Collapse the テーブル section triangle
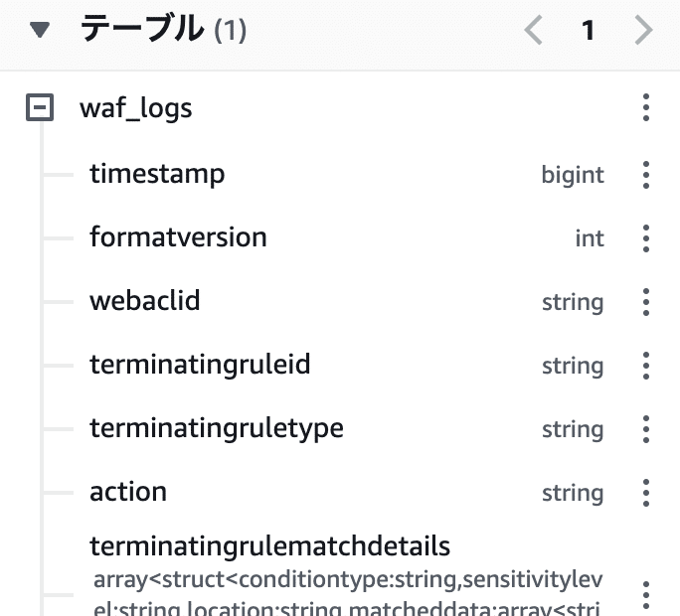 coord(40,30)
